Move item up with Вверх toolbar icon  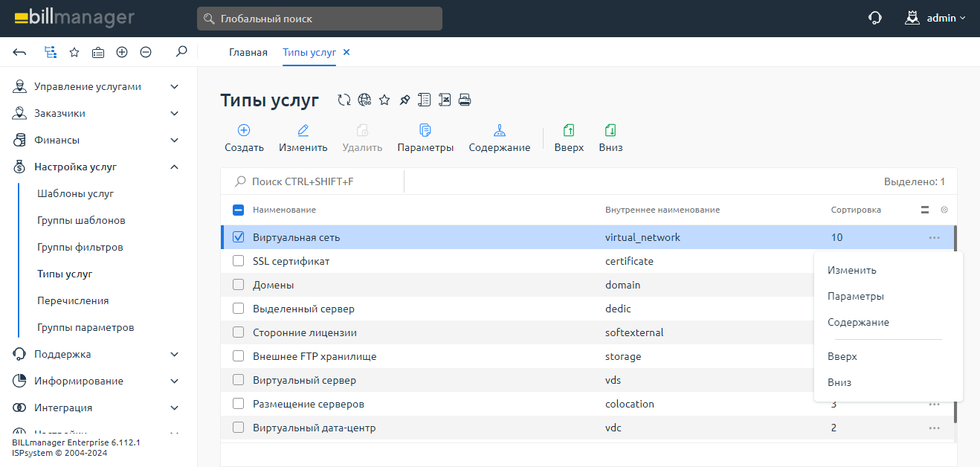coord(569,138)
